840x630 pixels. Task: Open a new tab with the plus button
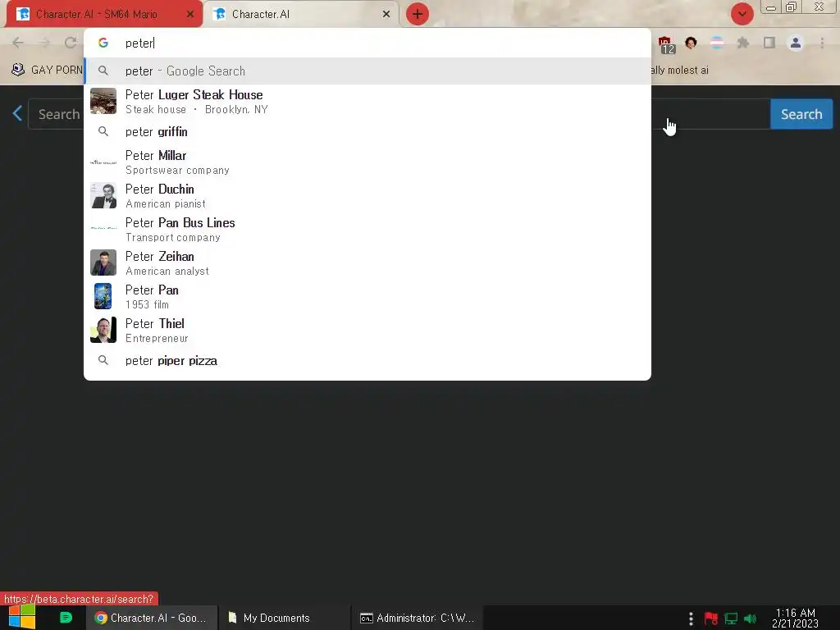[418, 15]
